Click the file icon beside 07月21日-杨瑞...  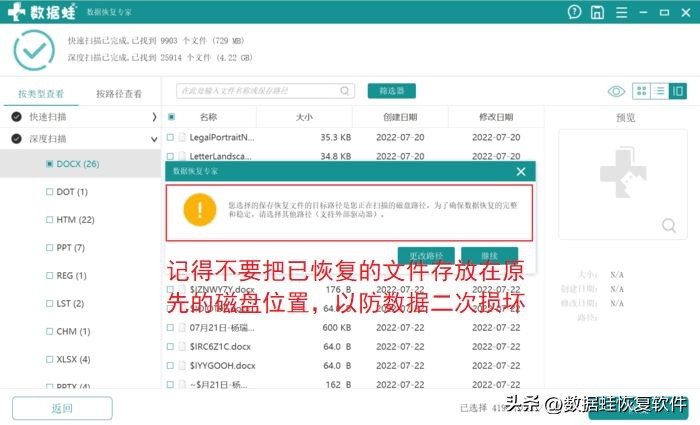182,327
